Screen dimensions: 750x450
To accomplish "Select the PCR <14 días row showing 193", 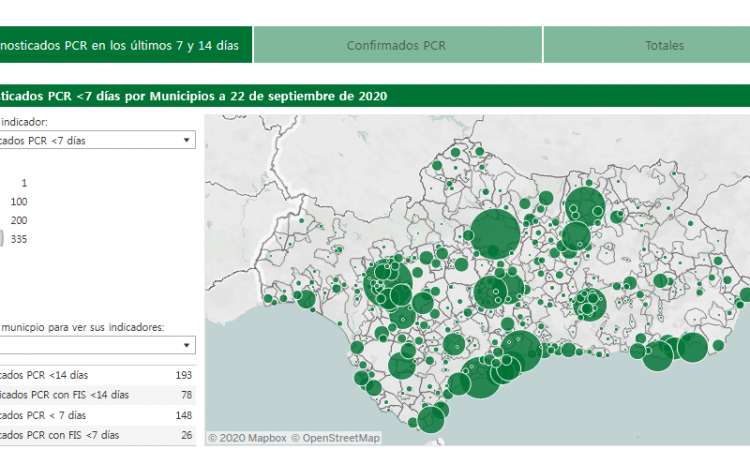I will coord(95,374).
